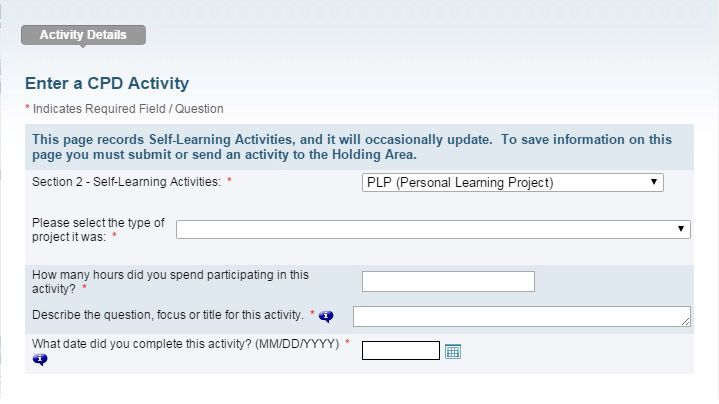Click 'Describe the question, focus or title' label
719x404 pixels.
(x=168, y=315)
